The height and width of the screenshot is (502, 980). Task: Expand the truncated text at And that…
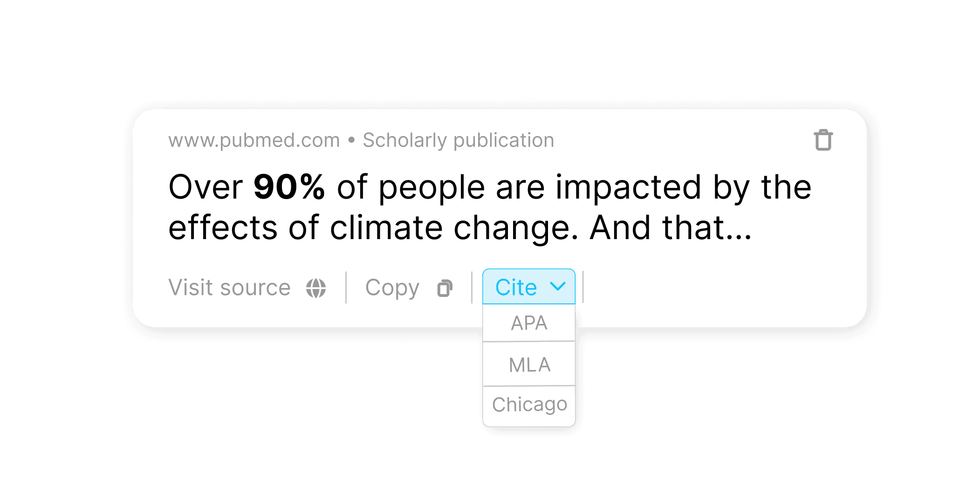(671, 227)
